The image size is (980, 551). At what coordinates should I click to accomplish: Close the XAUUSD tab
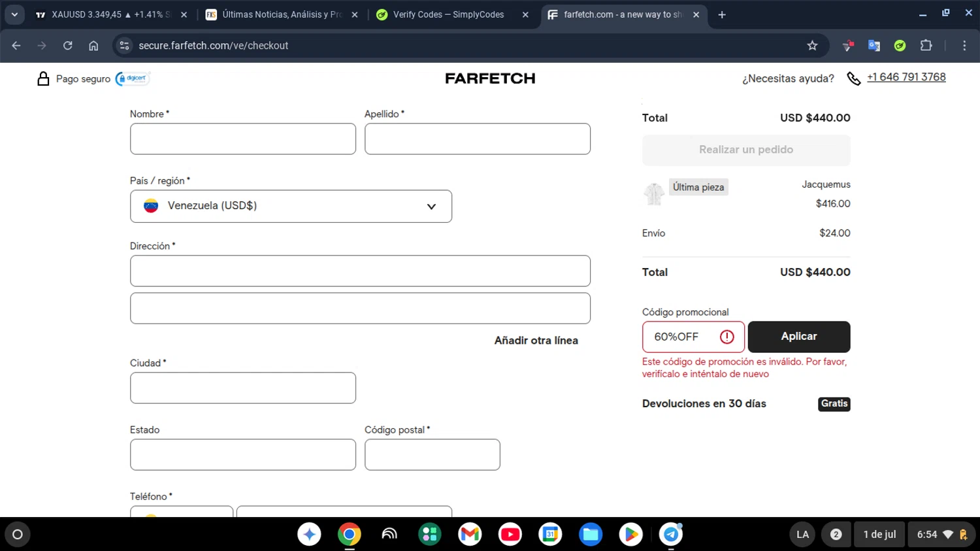184,14
